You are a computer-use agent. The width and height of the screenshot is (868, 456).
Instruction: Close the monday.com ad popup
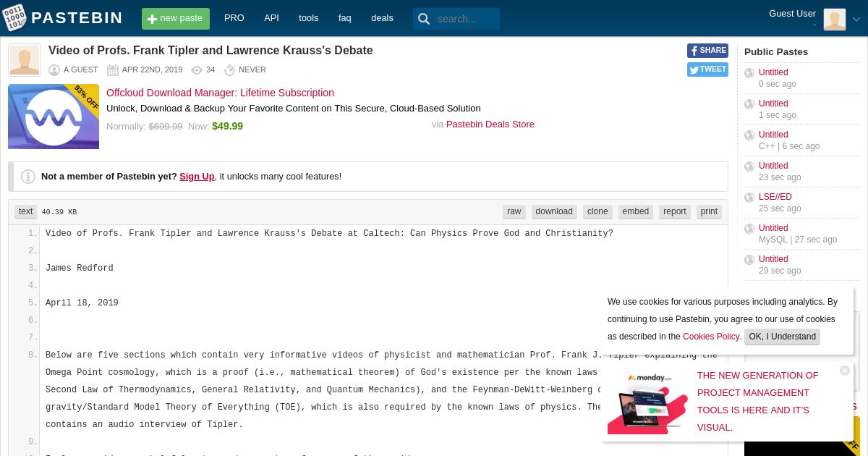(x=845, y=371)
